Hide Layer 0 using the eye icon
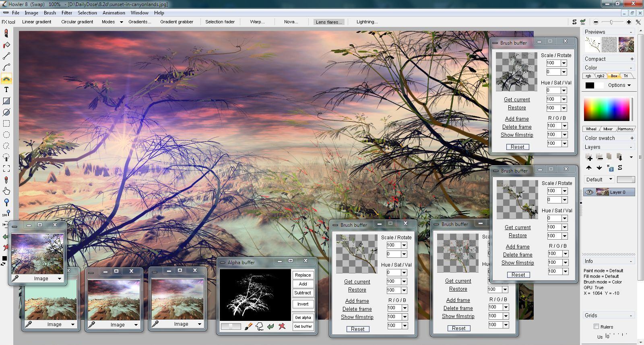This screenshot has width=644, height=345. [589, 192]
